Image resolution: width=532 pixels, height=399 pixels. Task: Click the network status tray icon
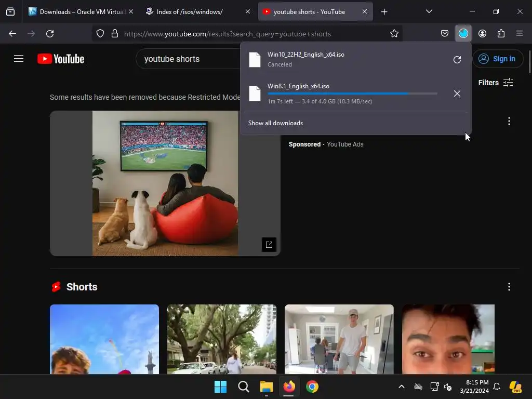pyautogui.click(x=434, y=387)
